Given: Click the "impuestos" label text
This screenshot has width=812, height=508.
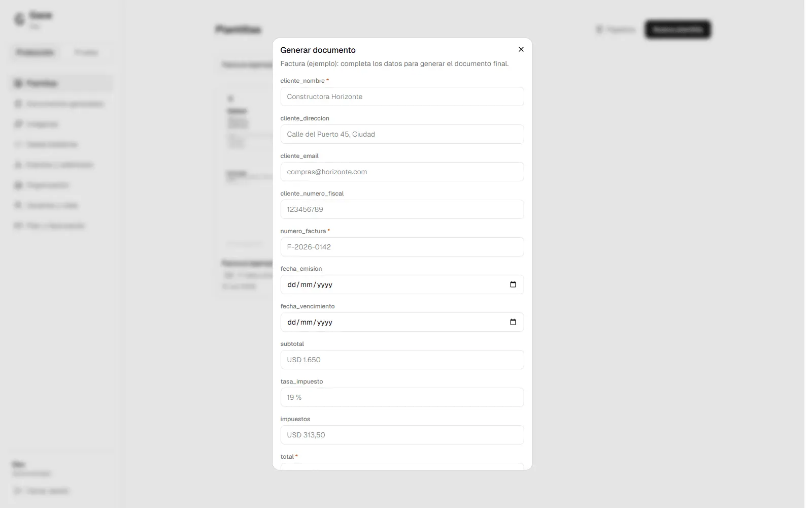Looking at the screenshot, I should (295, 419).
